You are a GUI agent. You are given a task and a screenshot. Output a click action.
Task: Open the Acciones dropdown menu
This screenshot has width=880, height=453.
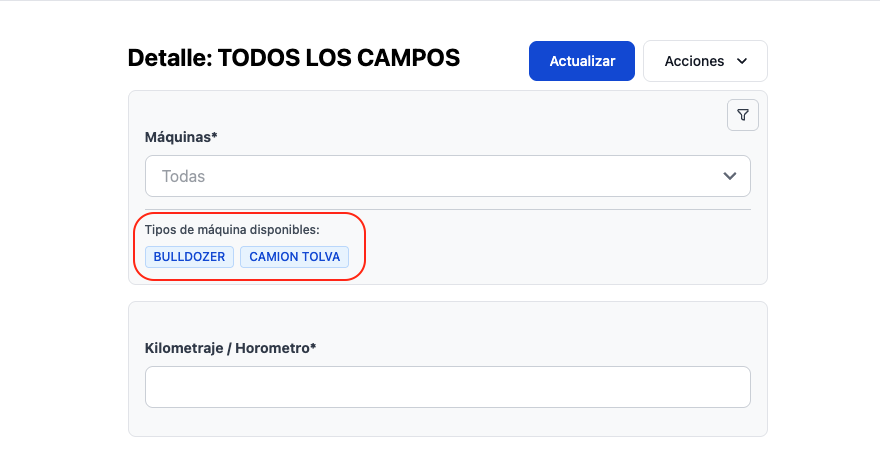point(694,61)
